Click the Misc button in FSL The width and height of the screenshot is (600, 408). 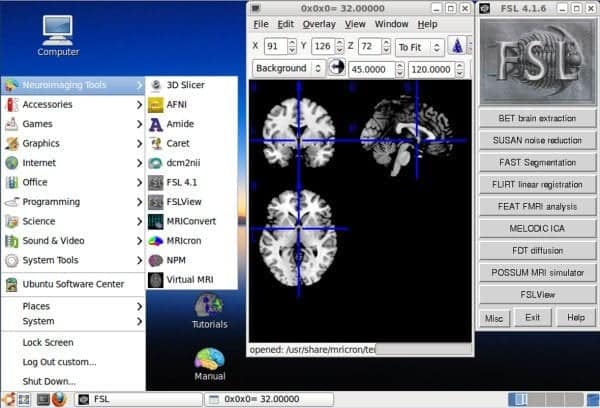click(494, 318)
